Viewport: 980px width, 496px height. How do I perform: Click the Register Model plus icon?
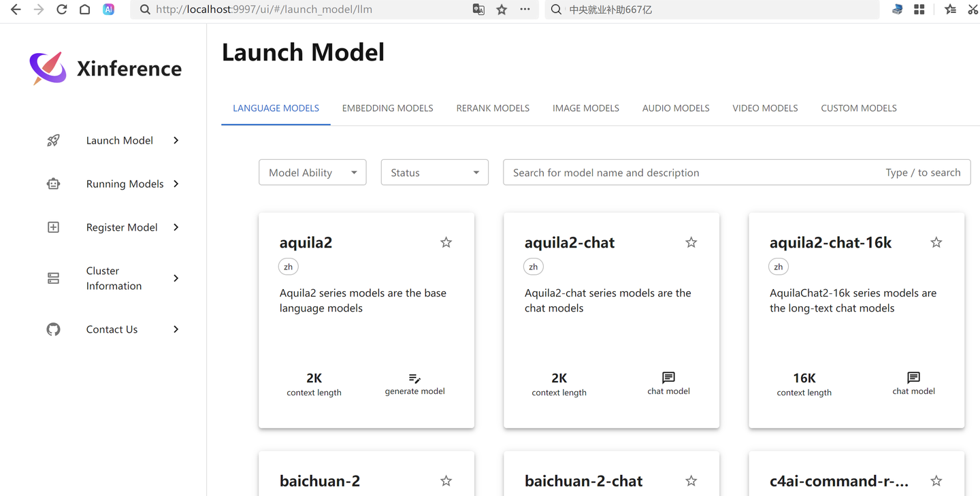(53, 227)
